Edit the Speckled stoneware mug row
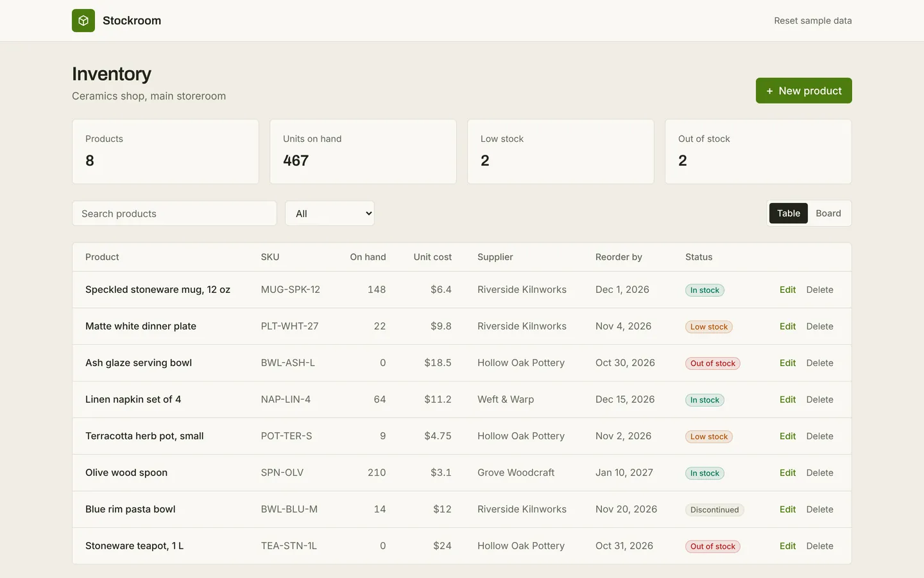This screenshot has height=578, width=924. 787,290
